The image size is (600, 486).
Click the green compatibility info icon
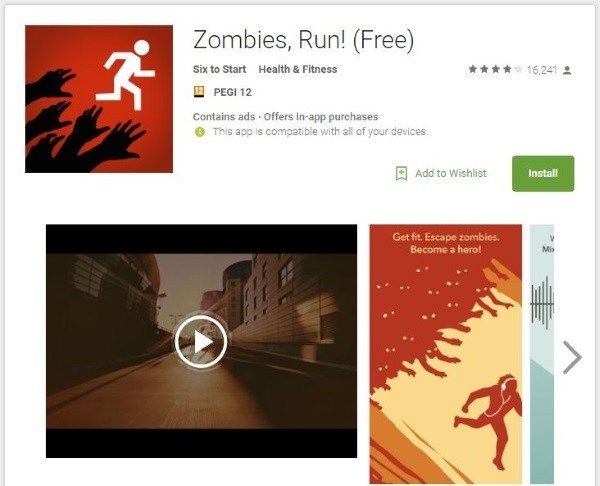pyautogui.click(x=200, y=132)
